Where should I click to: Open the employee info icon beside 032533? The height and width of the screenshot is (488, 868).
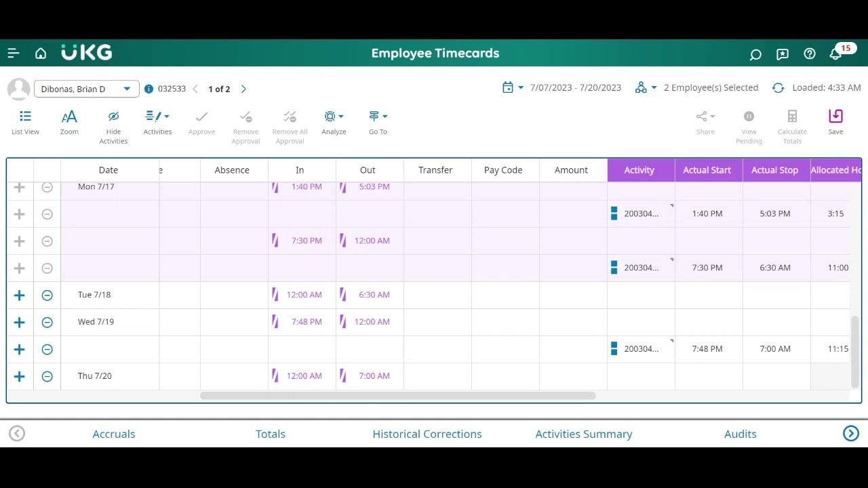pos(149,89)
